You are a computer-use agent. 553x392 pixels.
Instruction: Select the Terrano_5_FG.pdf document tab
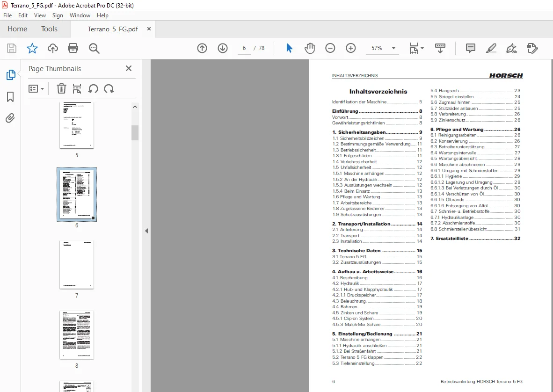coord(113,29)
